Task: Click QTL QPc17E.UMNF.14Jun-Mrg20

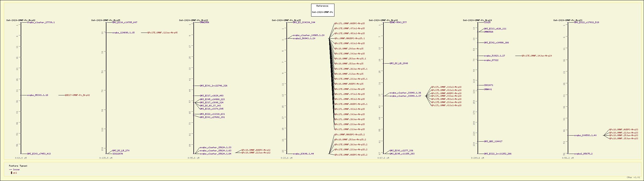Action: click(537, 56)
